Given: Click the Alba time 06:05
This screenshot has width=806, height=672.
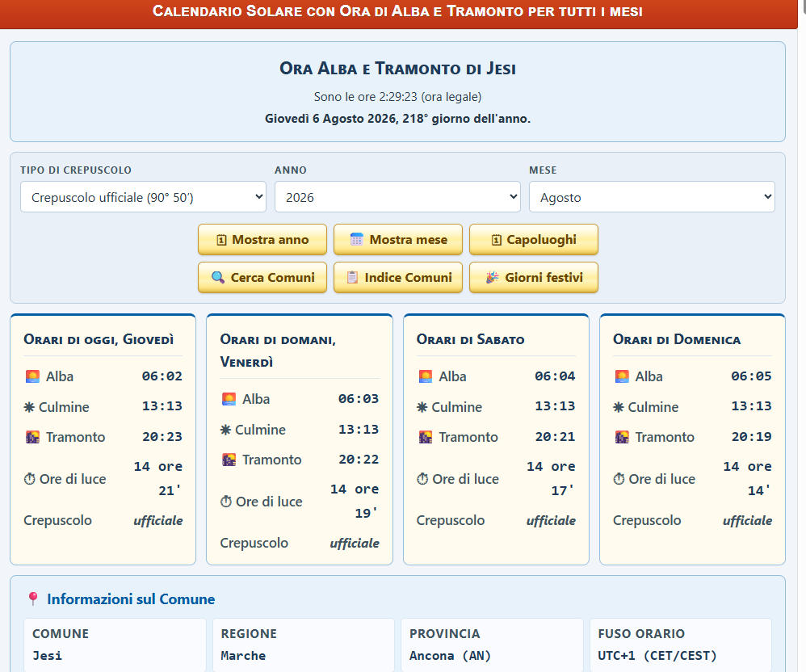Looking at the screenshot, I should pos(752,376).
